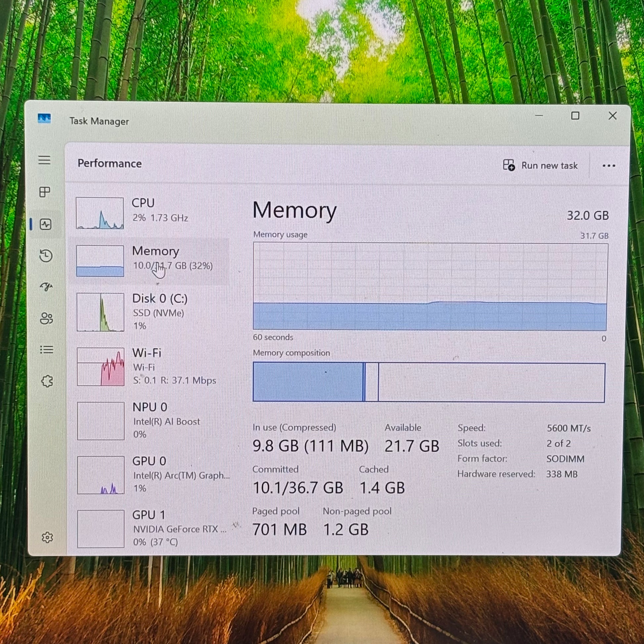This screenshot has width=644, height=644.
Task: Open the Details list icon
Action: point(47,350)
